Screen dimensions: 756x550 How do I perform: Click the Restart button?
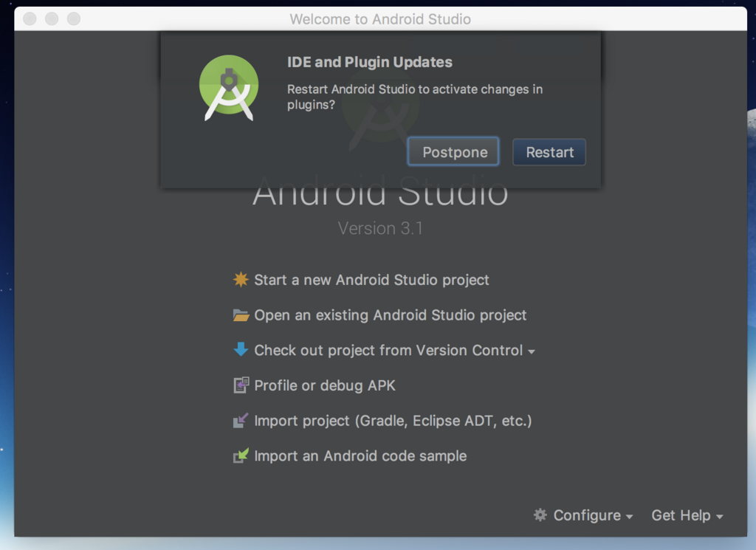pos(549,152)
